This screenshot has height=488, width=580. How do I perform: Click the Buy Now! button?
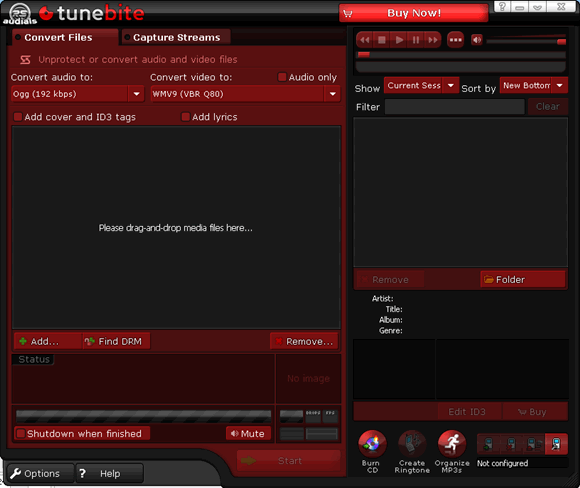pyautogui.click(x=414, y=13)
